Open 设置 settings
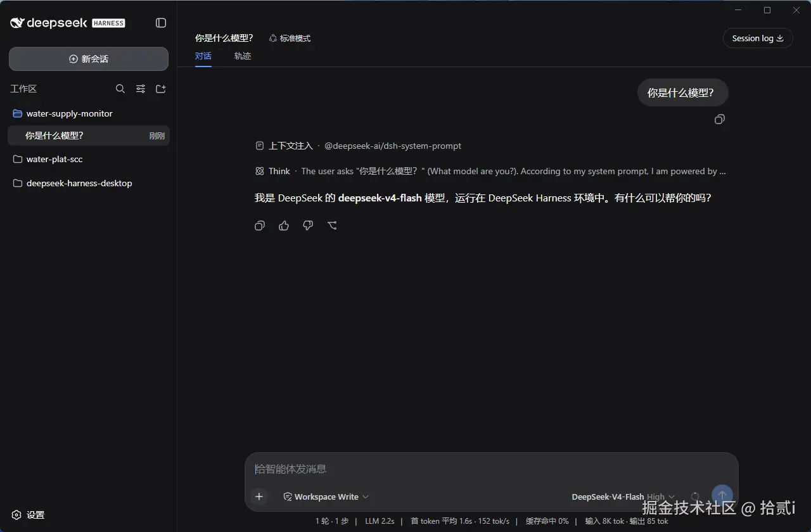This screenshot has width=811, height=532. (x=29, y=515)
